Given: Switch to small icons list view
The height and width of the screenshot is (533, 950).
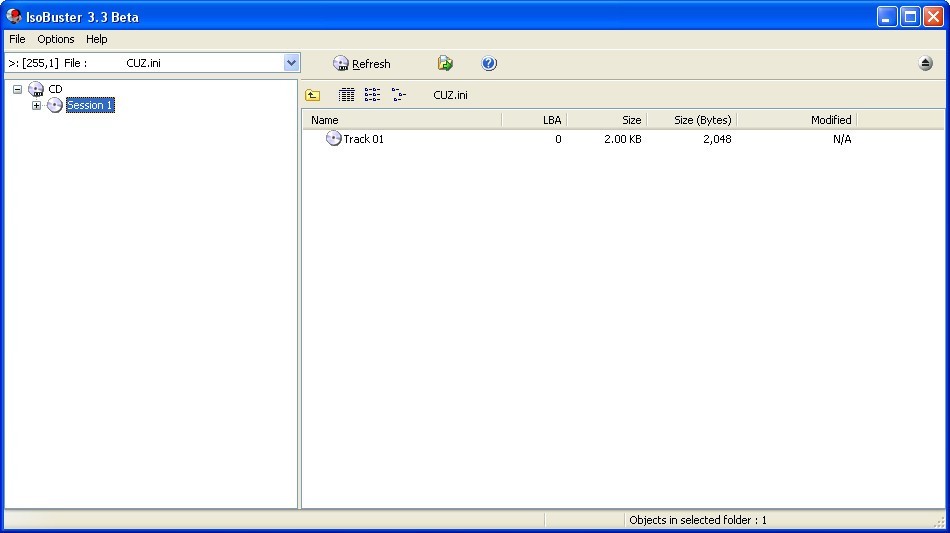Looking at the screenshot, I should tap(373, 94).
